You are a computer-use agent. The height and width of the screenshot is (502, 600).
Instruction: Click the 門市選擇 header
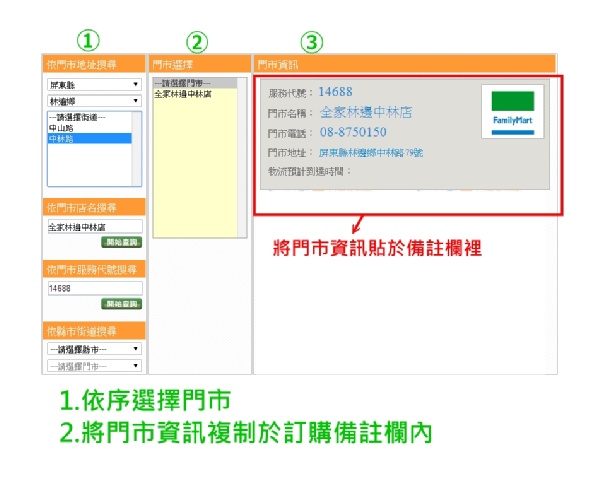200,64
